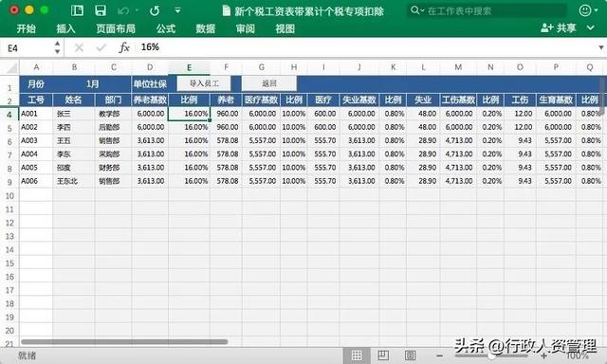Switch to the 公式 tab

[x=166, y=28]
